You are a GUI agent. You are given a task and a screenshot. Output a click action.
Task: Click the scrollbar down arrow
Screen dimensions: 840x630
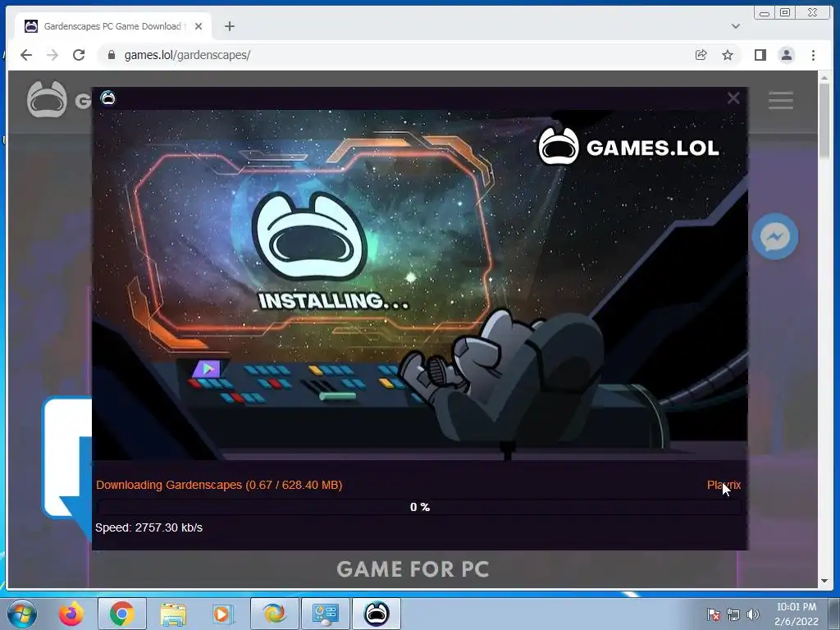[x=824, y=582]
